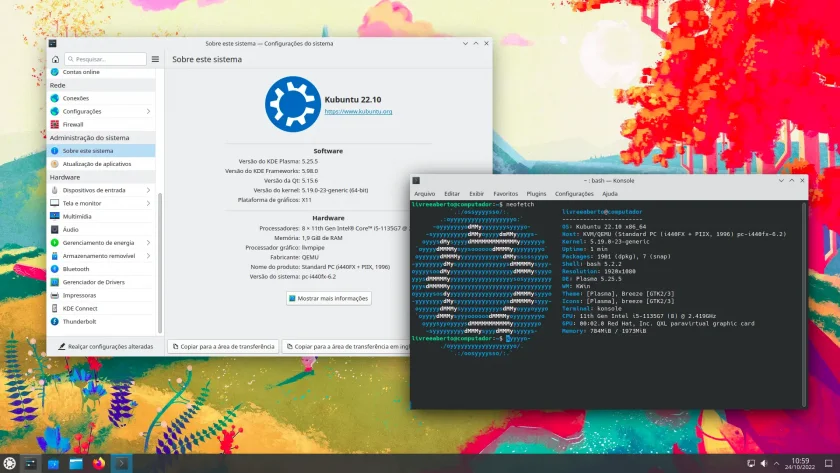Open Plugins menu in Konsole
The image size is (840, 473).
pyautogui.click(x=536, y=194)
